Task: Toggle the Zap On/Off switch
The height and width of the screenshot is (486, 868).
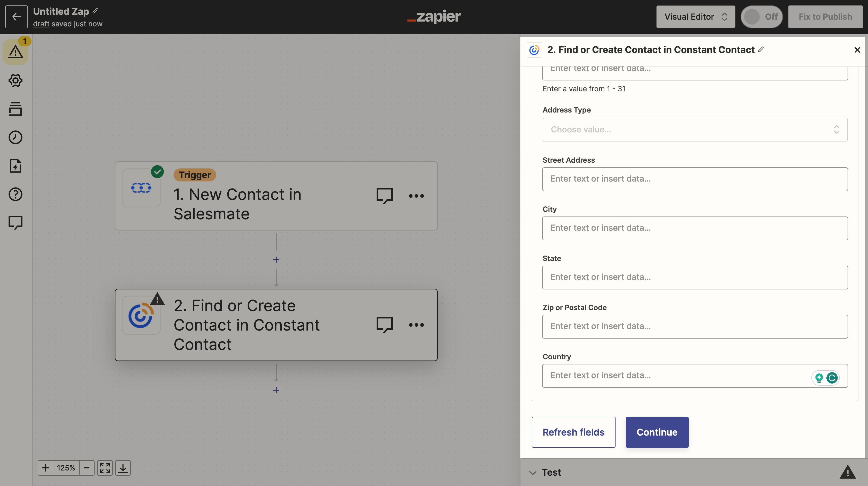Action: (x=762, y=17)
